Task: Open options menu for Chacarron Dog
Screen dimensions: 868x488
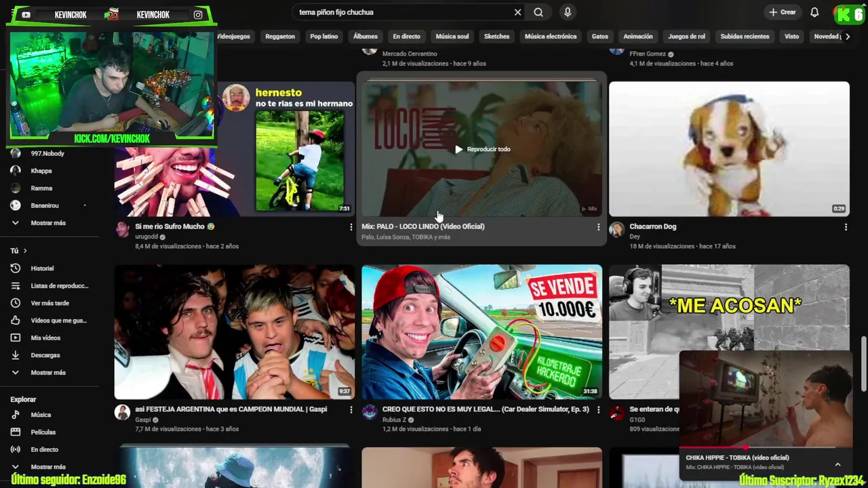Action: (846, 227)
